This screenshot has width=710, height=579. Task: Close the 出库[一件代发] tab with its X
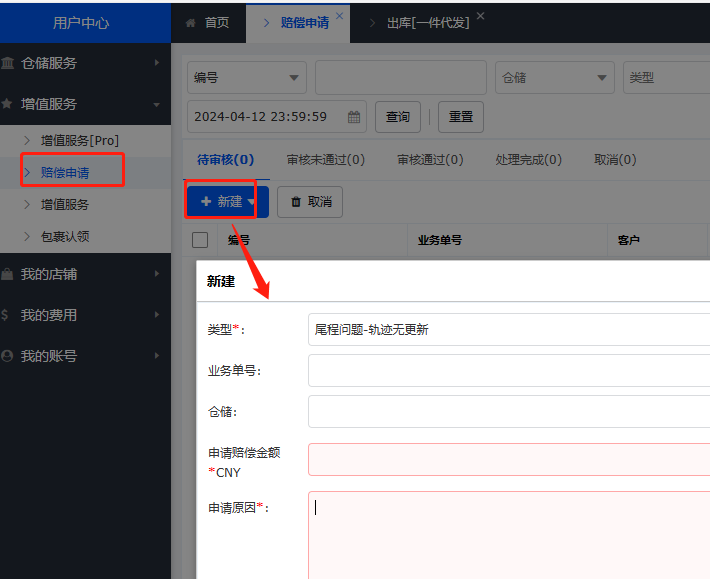click(480, 16)
